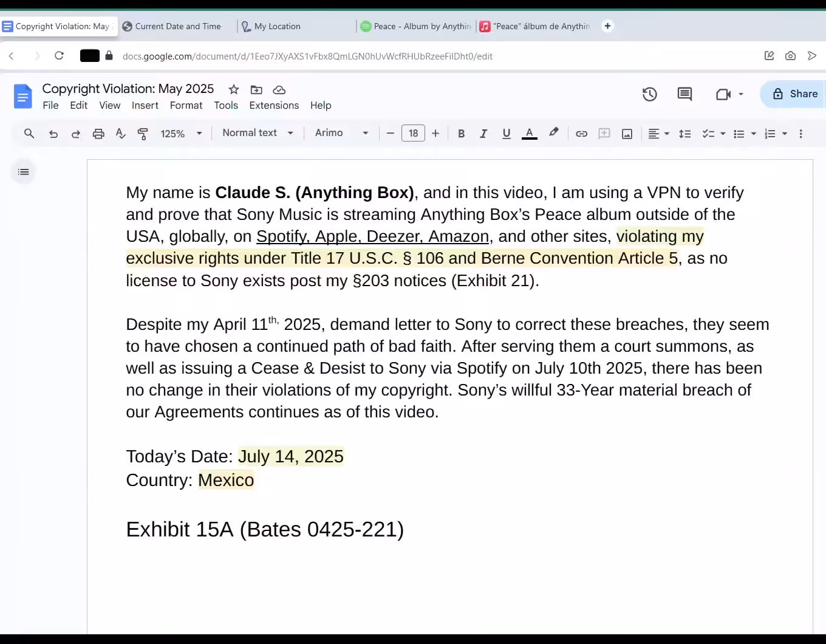Image resolution: width=826 pixels, height=644 pixels.
Task: Click the font size field showing 18
Action: coord(413,133)
